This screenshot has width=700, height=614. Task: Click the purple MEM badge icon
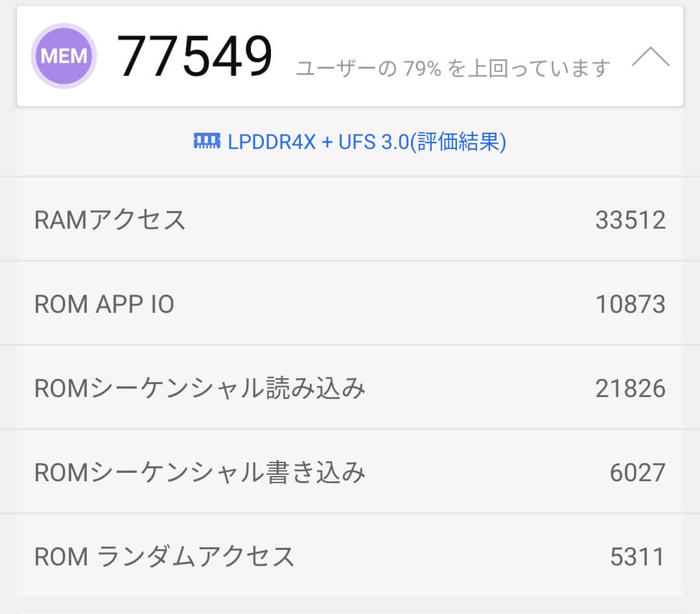(64, 56)
